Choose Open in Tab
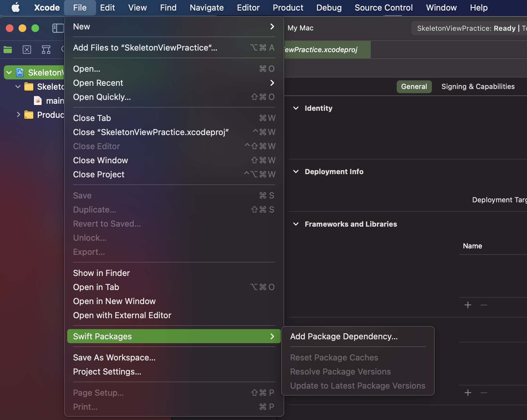This screenshot has height=420, width=527. (x=174, y=287)
